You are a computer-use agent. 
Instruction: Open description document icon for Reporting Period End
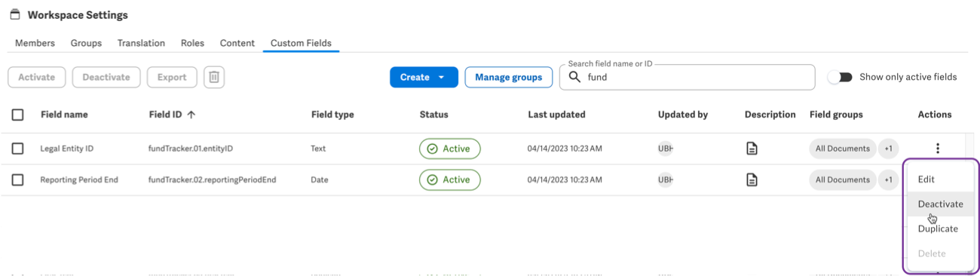point(752,179)
